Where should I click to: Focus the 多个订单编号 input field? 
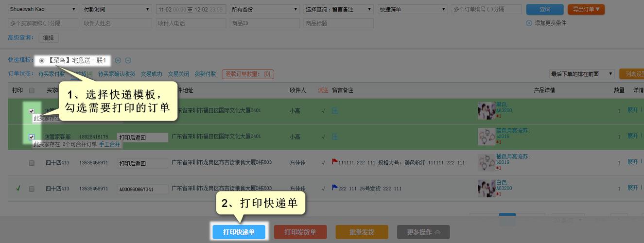pyautogui.click(x=486, y=9)
